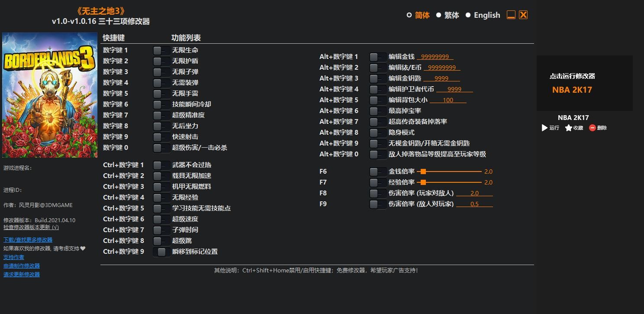Close the trainer with the X button
Image resolution: width=644 pixels, height=314 pixels.
click(x=523, y=15)
